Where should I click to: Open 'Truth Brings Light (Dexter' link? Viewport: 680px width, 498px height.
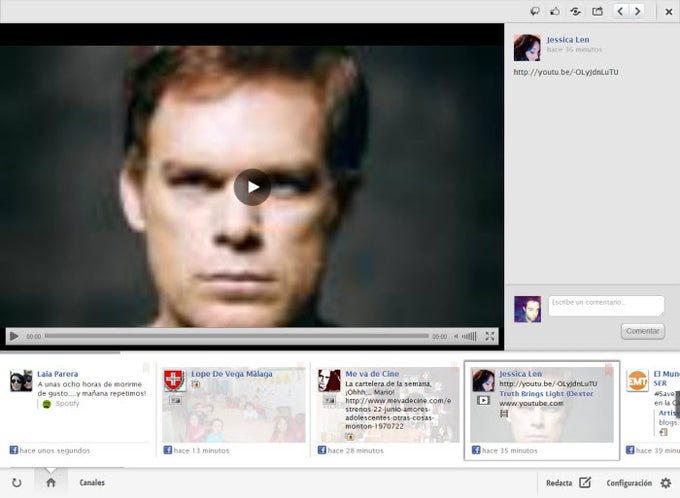[546, 393]
